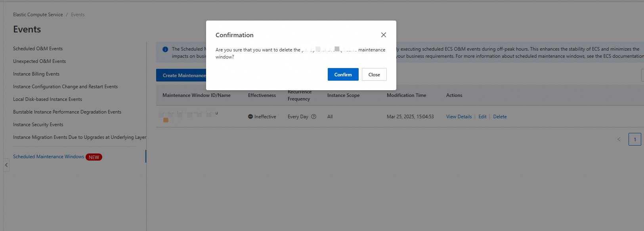The image size is (644, 231).
Task: Go to previous page arrow in pagination
Action: click(x=619, y=139)
